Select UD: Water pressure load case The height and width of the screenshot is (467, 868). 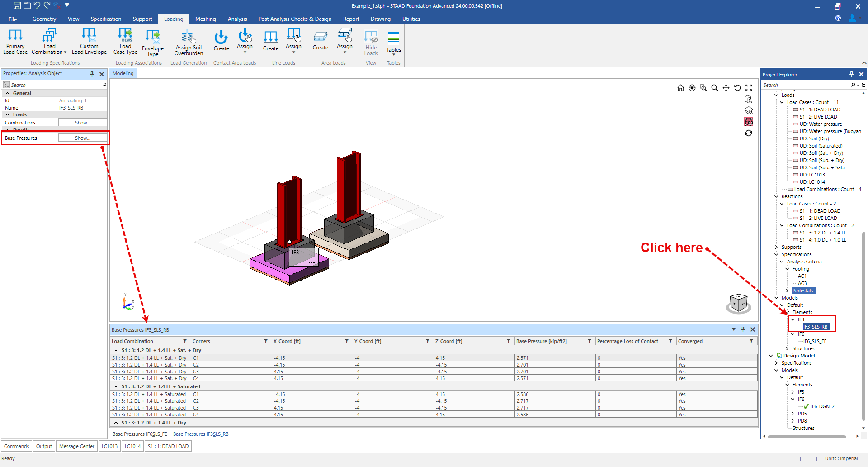821,124
